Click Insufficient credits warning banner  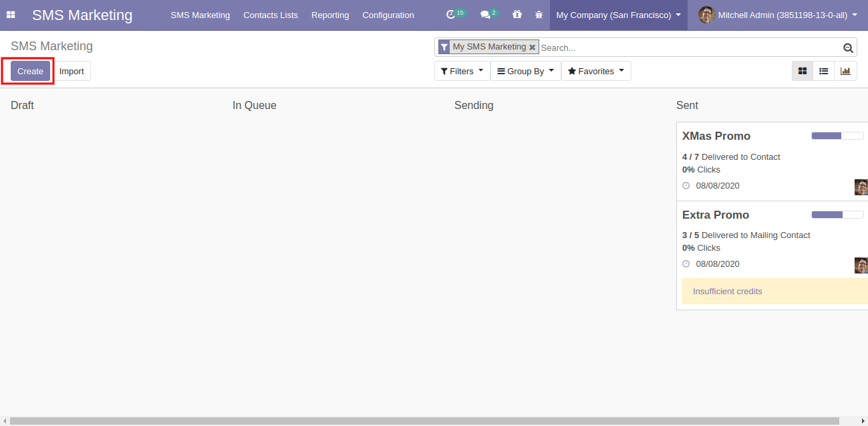pos(775,292)
